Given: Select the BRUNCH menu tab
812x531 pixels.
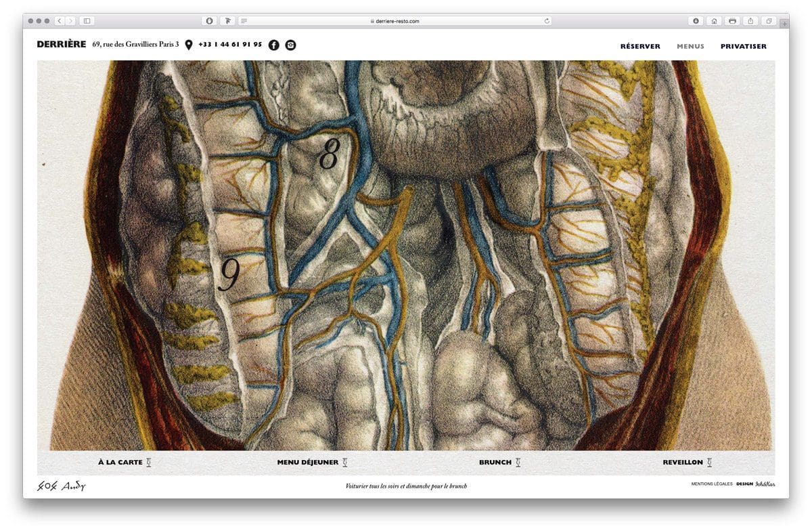Looking at the screenshot, I should tap(495, 463).
